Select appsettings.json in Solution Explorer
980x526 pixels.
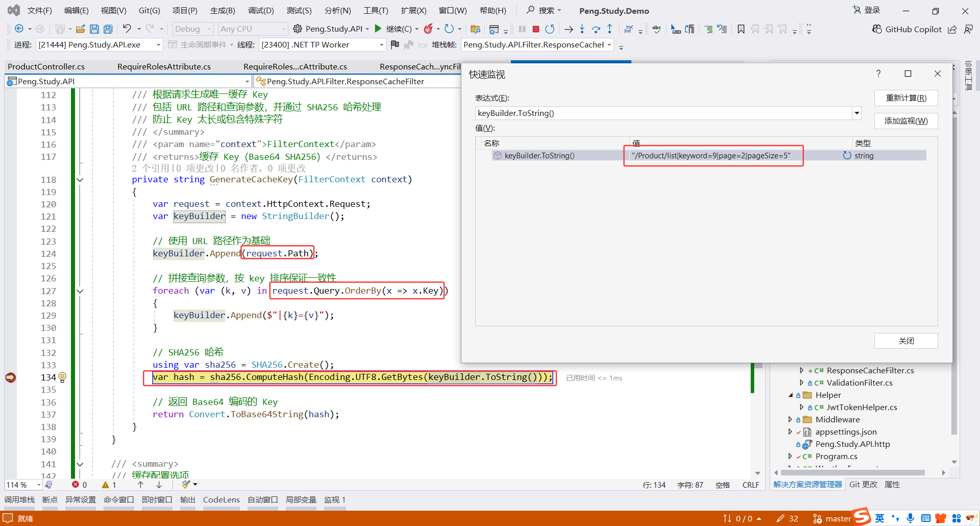point(846,432)
